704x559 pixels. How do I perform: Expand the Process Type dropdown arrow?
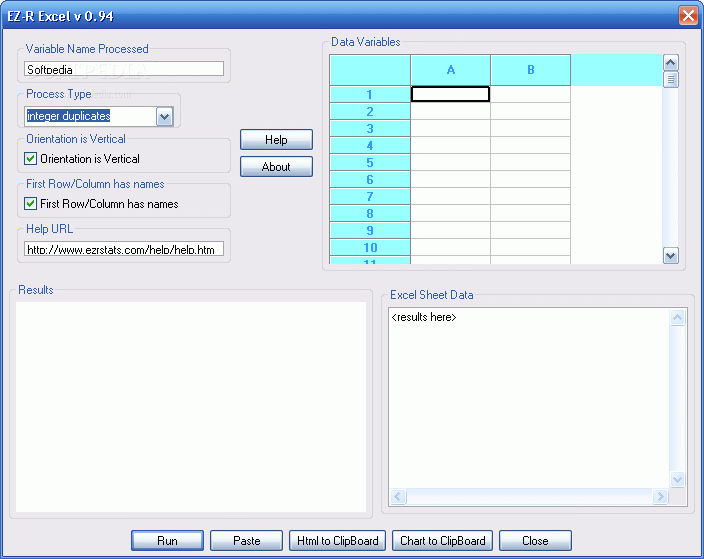click(165, 117)
